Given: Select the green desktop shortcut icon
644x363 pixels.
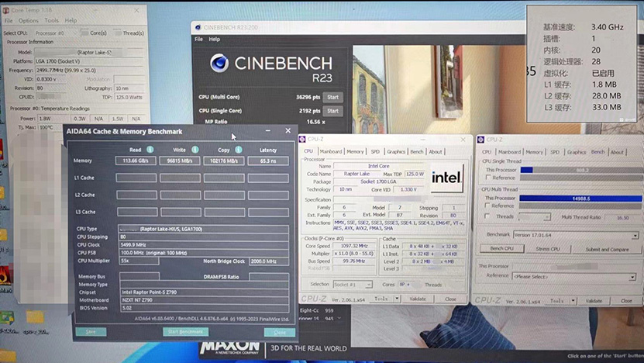Looking at the screenshot, I should [7, 318].
